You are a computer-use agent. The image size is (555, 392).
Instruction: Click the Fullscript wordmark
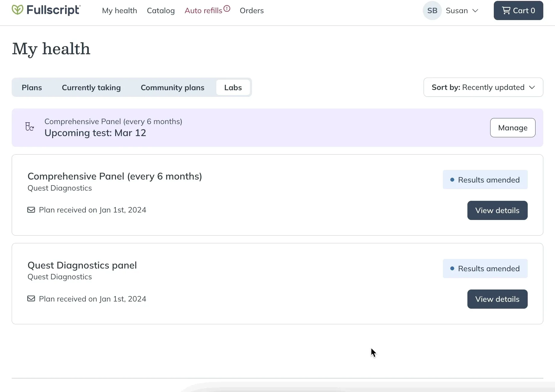pos(53,10)
